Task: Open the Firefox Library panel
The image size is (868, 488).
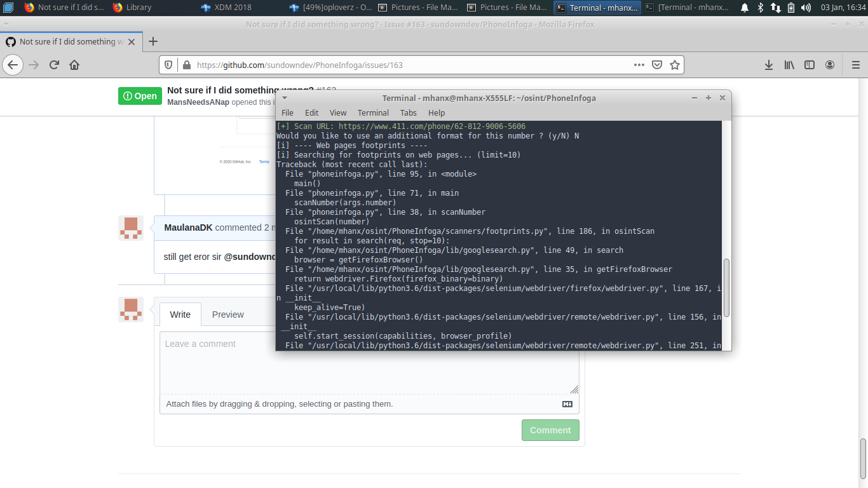Action: [789, 65]
